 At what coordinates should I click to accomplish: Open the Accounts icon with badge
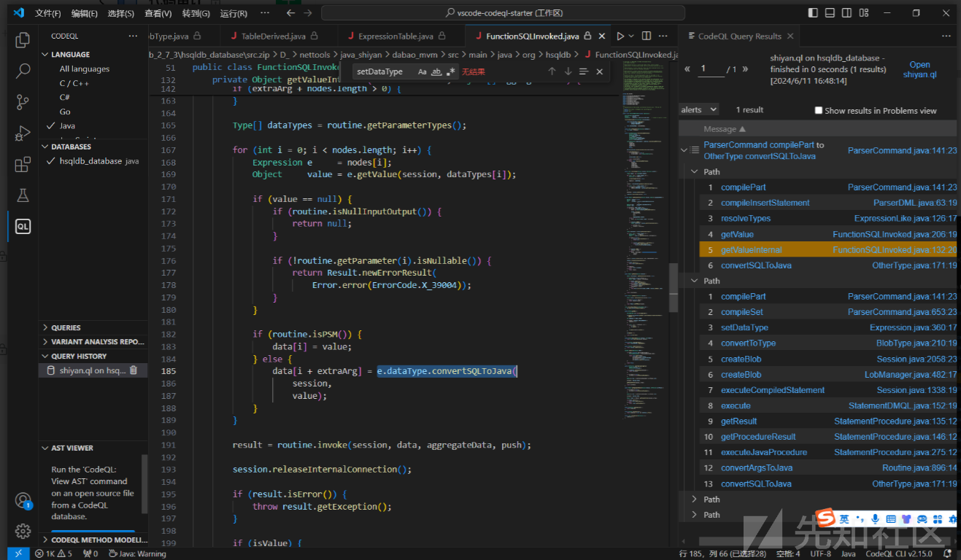(x=23, y=501)
